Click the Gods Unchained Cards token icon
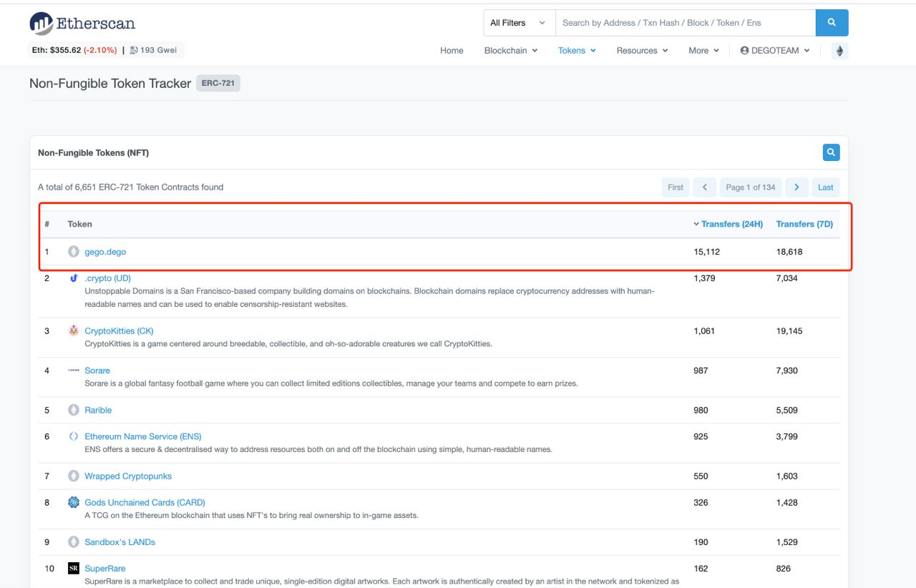 pyautogui.click(x=73, y=502)
